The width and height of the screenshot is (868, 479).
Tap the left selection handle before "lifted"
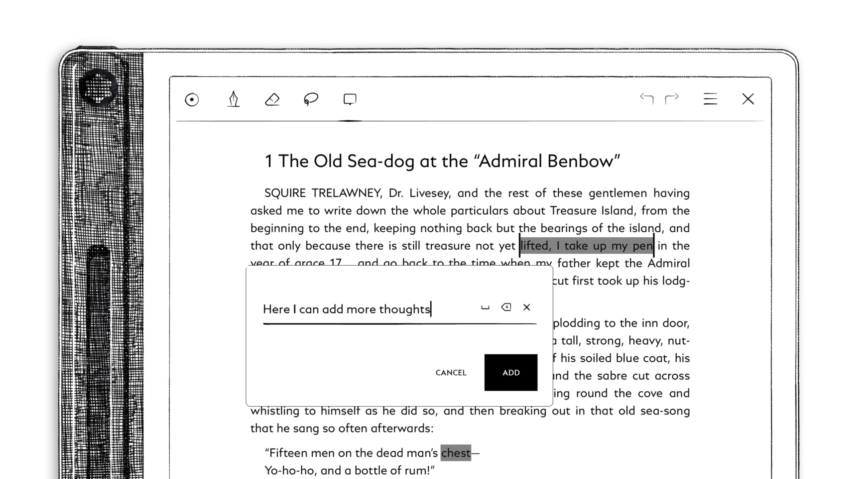point(519,245)
